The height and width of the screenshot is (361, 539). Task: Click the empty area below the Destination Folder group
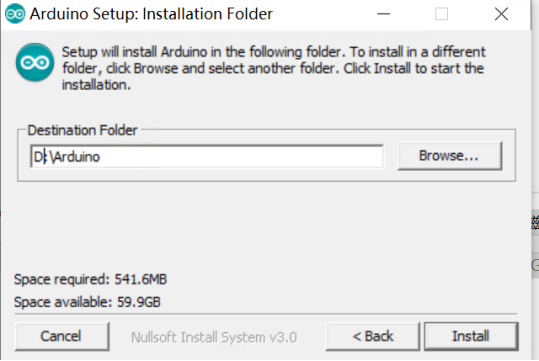pos(266,225)
